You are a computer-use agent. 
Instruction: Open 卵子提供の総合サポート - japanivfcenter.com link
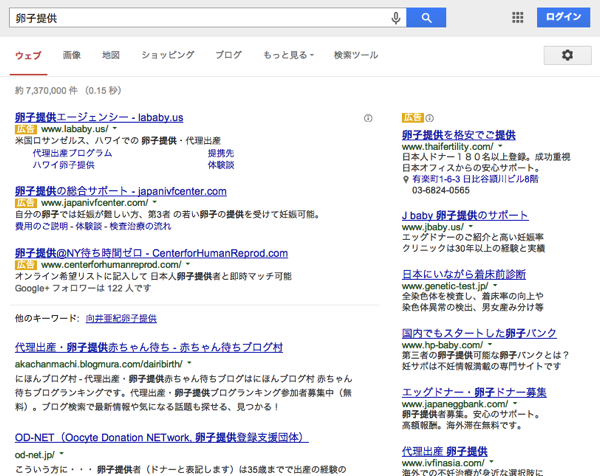point(121,191)
